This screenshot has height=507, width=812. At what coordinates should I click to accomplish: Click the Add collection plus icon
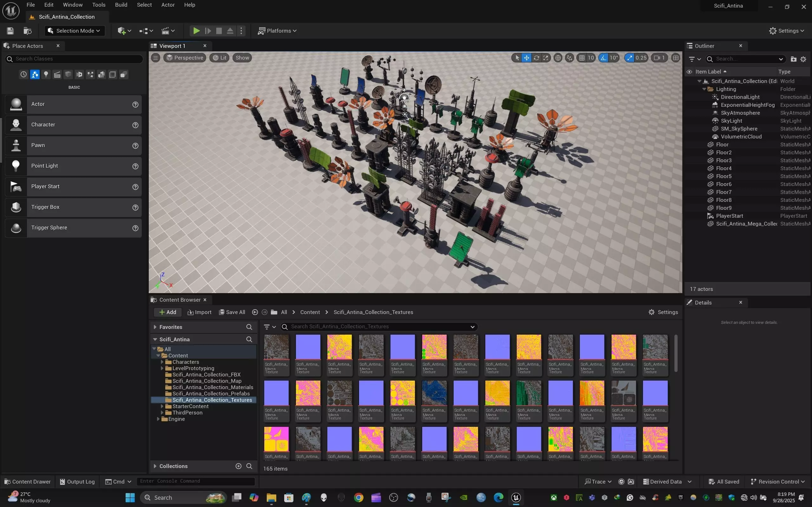point(238,466)
